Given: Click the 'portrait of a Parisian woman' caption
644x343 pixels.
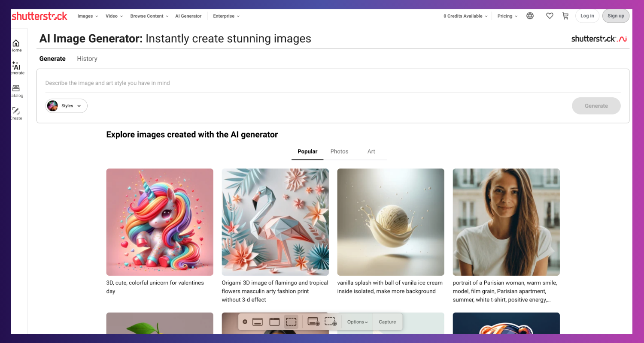Looking at the screenshot, I should pos(505,291).
